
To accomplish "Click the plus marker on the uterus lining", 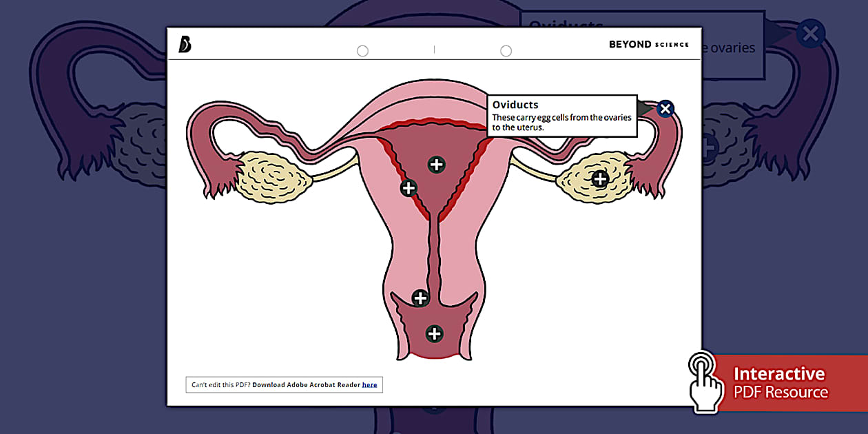I will tap(409, 187).
